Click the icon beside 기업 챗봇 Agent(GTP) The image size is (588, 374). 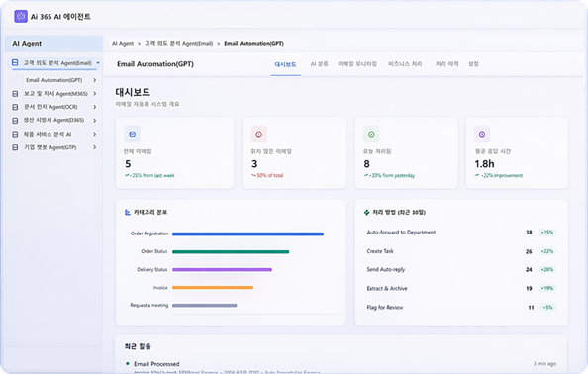tap(15, 147)
